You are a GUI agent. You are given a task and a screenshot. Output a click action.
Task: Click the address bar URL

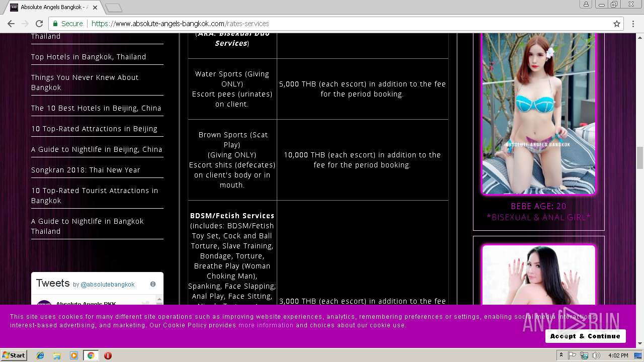(x=180, y=24)
